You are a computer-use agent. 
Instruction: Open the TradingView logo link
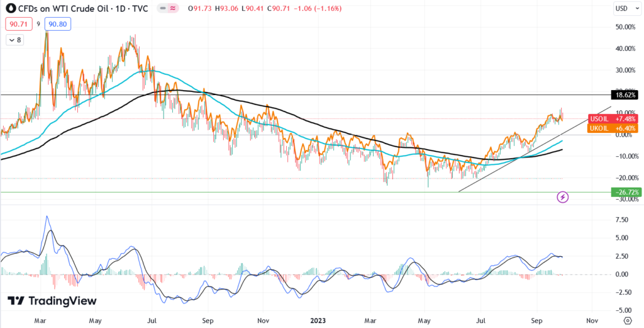coord(52,301)
